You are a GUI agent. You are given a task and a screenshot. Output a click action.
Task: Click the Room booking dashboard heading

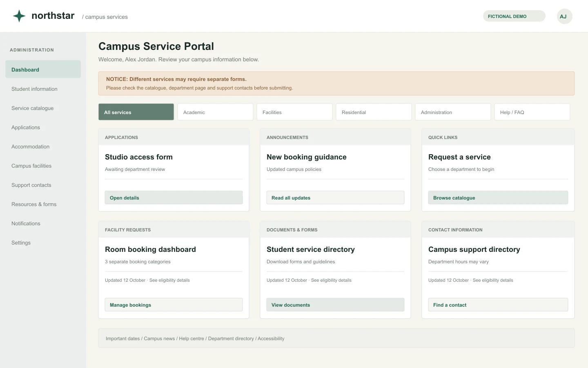pos(150,249)
